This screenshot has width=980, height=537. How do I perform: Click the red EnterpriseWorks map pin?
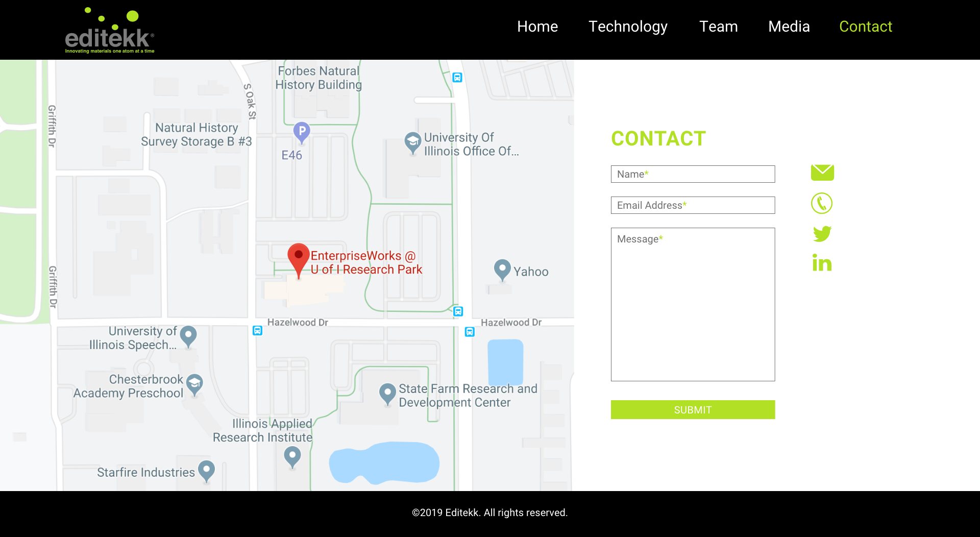[x=299, y=260]
